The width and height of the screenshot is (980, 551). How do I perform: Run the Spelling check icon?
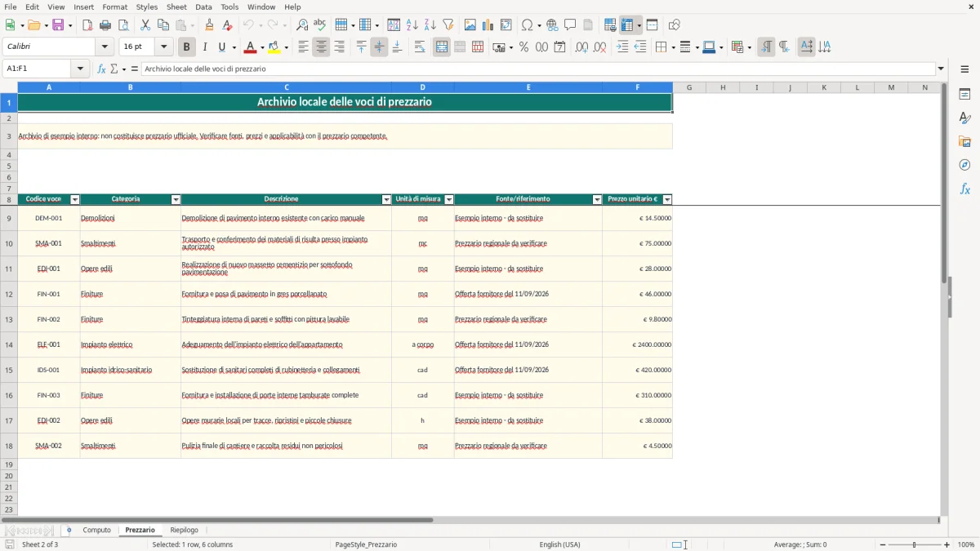(x=320, y=25)
